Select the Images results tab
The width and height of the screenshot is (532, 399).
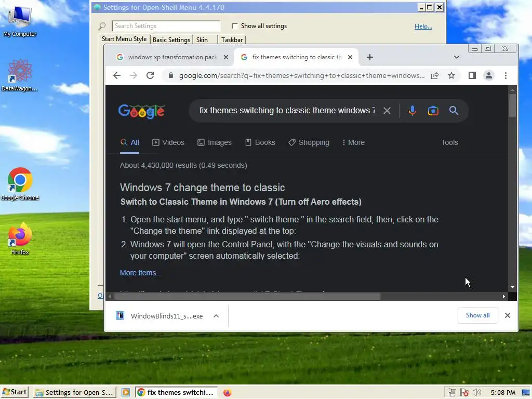pyautogui.click(x=215, y=142)
